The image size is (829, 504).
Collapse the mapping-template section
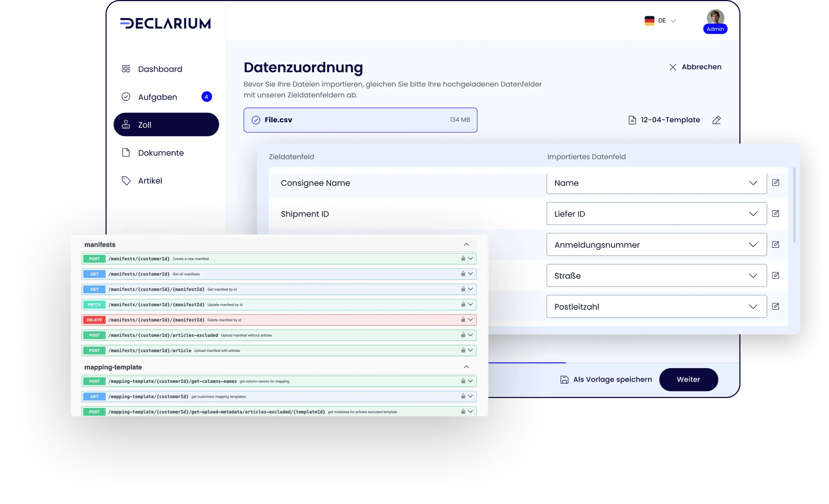coord(466,367)
